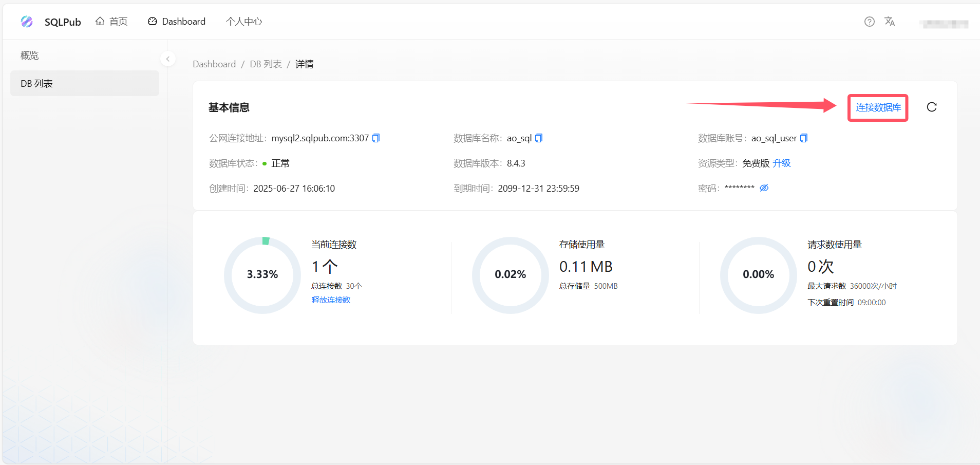The image size is (980, 465).
Task: Click the 释放连接数 link
Action: point(330,300)
